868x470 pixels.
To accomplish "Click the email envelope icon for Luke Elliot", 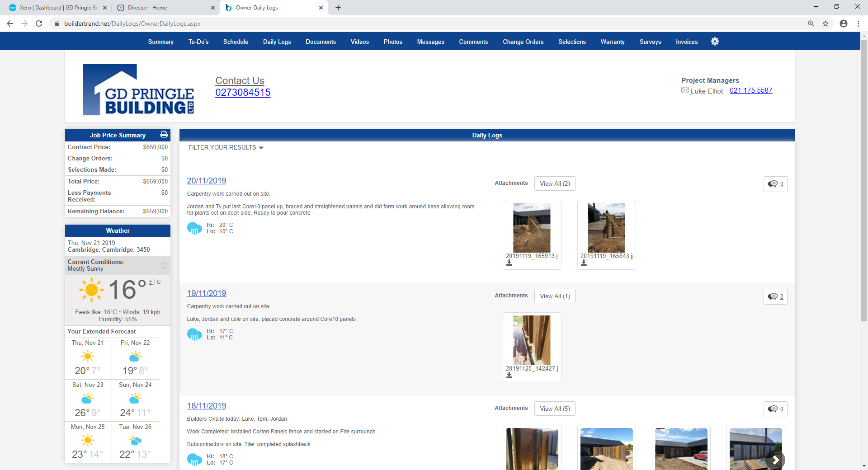I will [685, 90].
